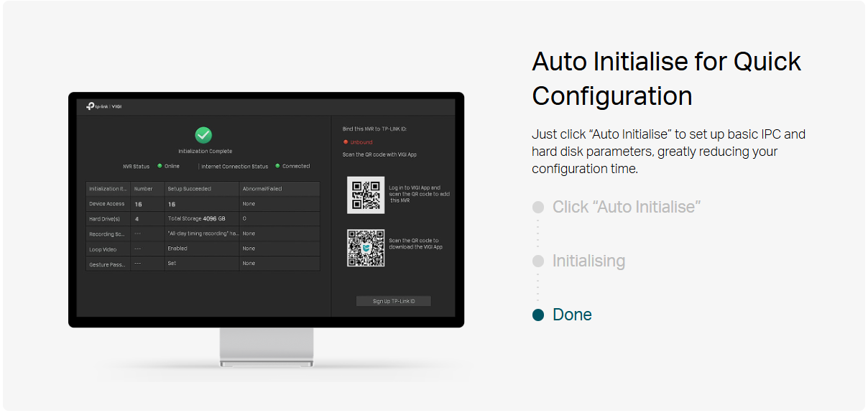
Task: Click the QR code to download VIGI App
Action: point(366,249)
